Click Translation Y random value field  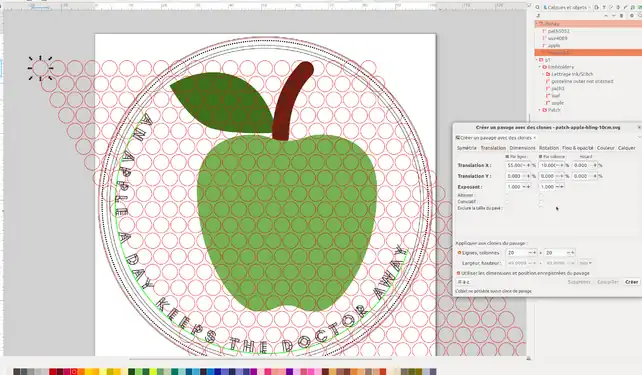[x=581, y=176]
